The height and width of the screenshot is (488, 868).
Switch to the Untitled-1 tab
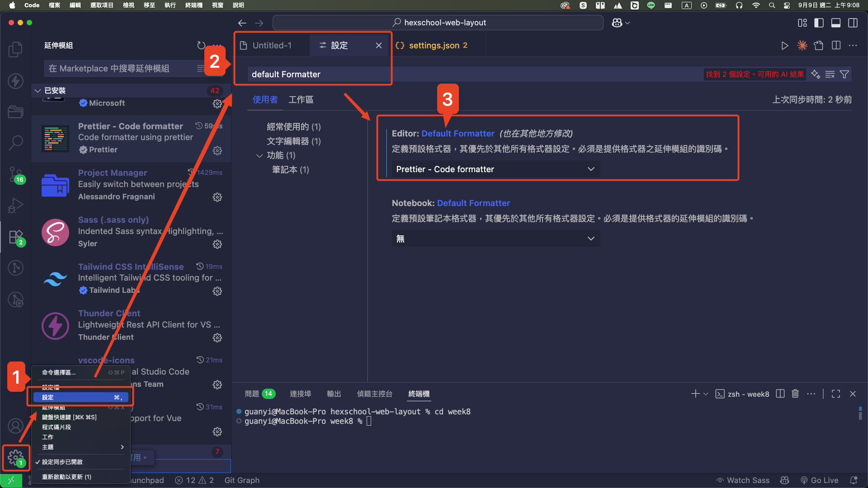pyautogui.click(x=272, y=45)
